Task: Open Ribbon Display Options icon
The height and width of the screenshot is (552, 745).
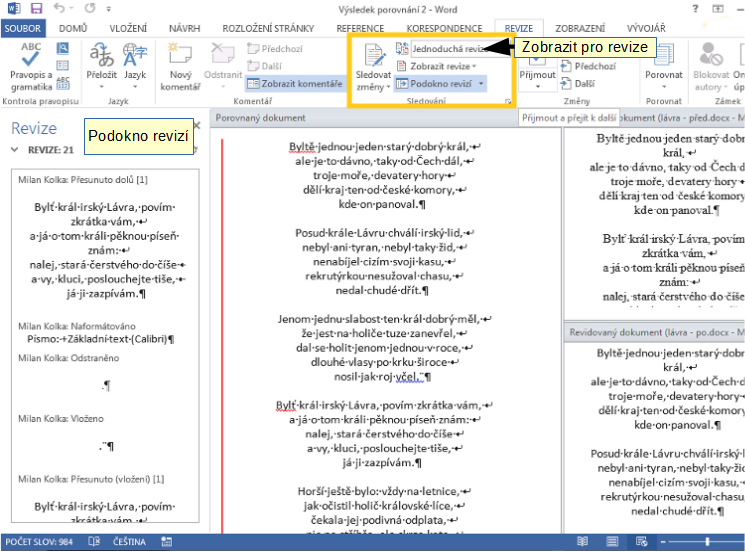Action: click(717, 9)
